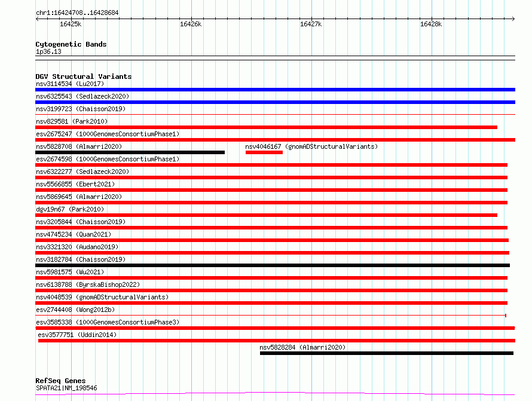Click esv2674598 (1000GenomesConsortiumPhase1) label
The image size is (532, 401).
[108, 159]
